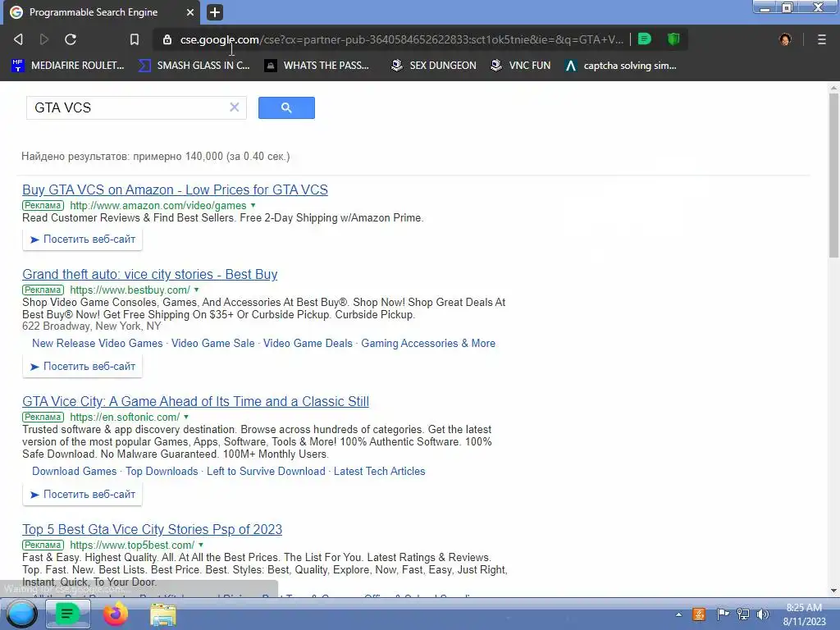Open the browser hamburger menu
Screen dimensions: 840x630
click(822, 39)
